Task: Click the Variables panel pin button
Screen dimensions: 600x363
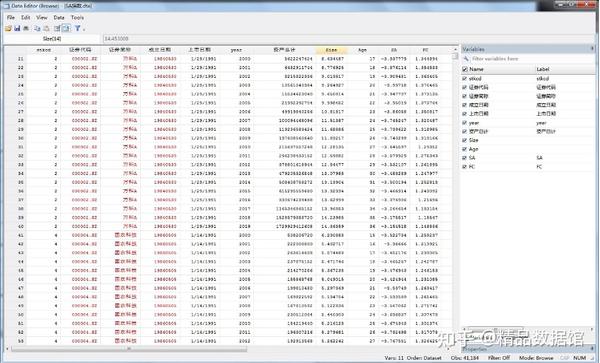Action: tap(592, 49)
